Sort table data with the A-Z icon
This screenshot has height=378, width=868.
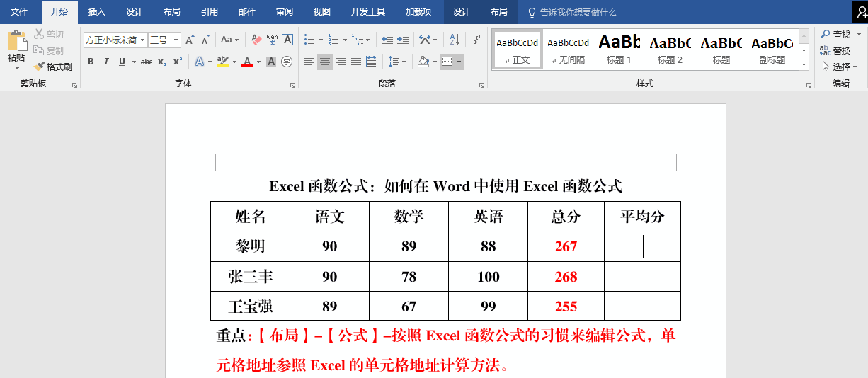[x=455, y=40]
